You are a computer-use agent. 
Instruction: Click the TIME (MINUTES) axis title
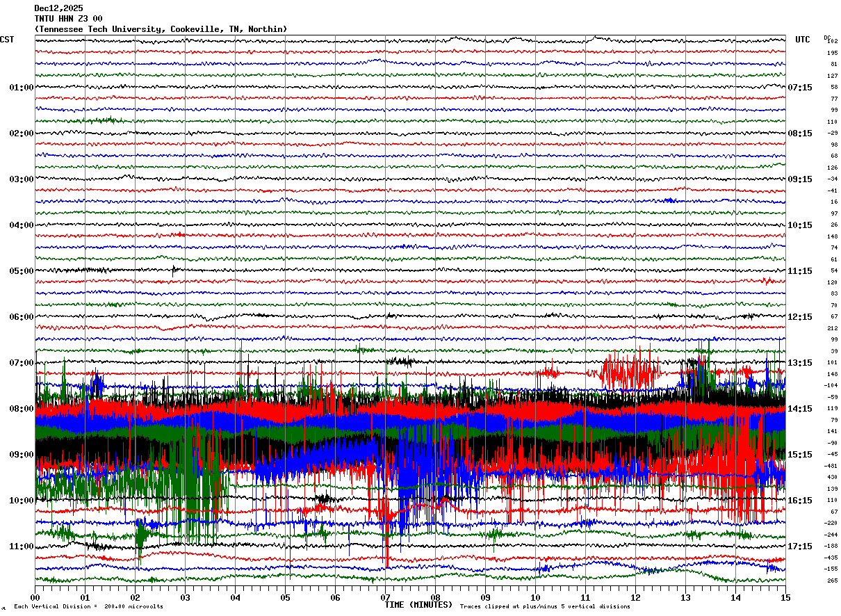pyautogui.click(x=418, y=605)
